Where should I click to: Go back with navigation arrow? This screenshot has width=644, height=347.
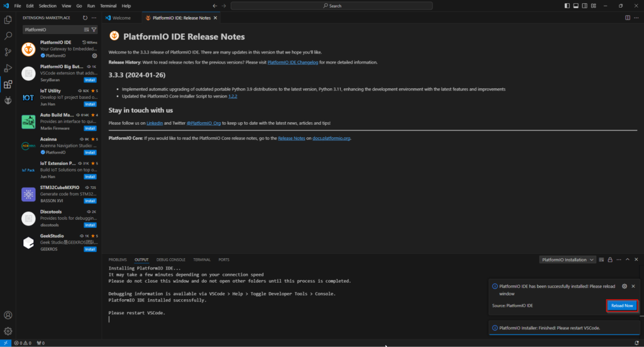(215, 6)
